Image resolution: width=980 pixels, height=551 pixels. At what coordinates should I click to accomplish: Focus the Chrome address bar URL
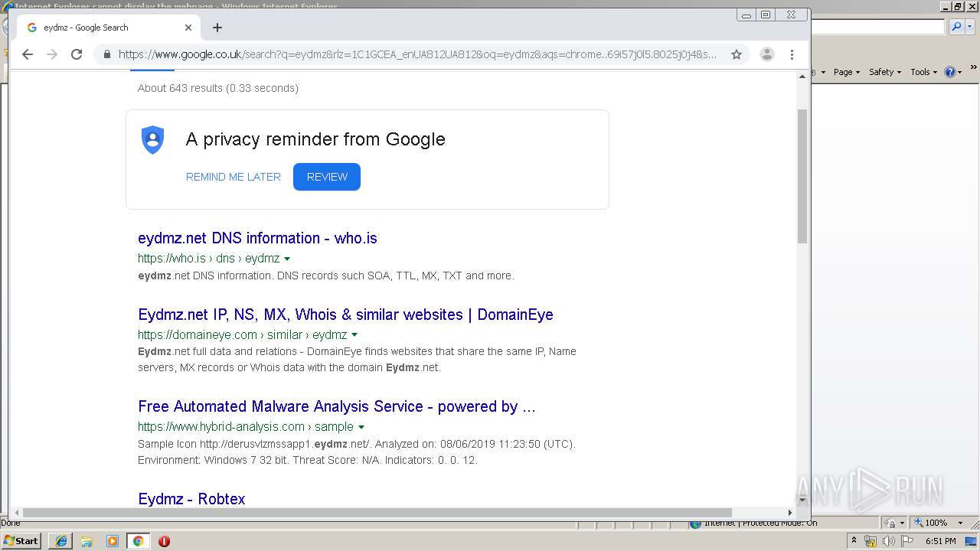pos(417,54)
